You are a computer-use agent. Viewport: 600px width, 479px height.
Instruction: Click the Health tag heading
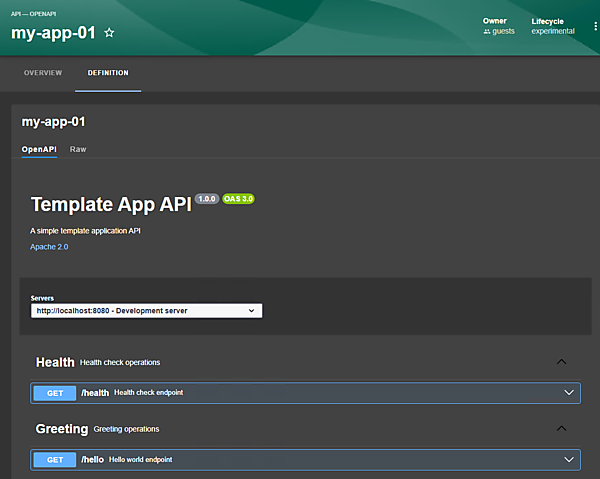tap(55, 362)
